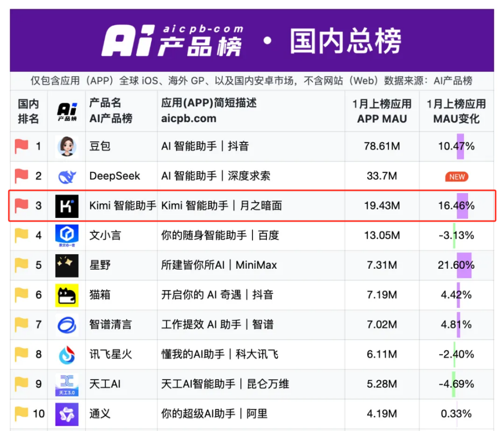The width and height of the screenshot is (504, 431).
Task: Click the 讯飞星火 flame icon
Action: pos(67,354)
